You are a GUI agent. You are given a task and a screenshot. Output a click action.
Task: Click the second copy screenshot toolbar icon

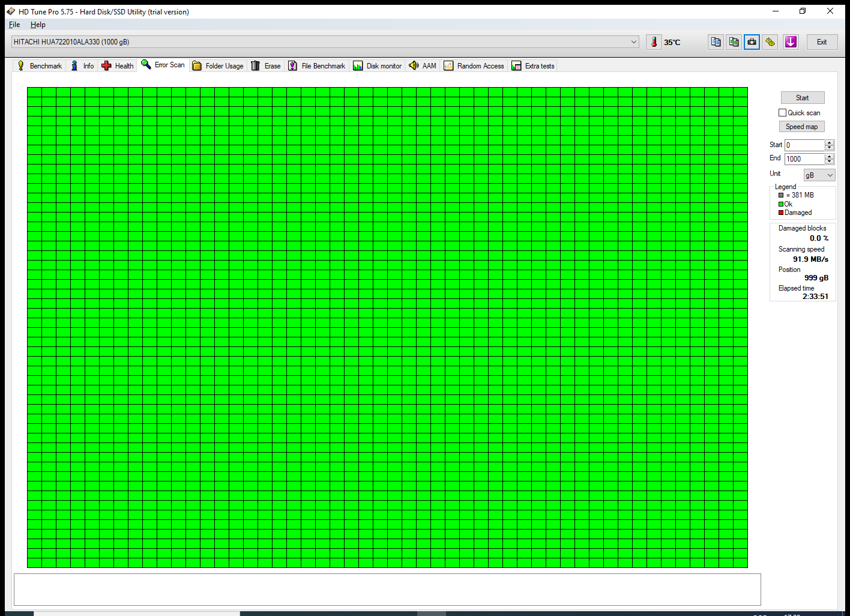coord(734,42)
